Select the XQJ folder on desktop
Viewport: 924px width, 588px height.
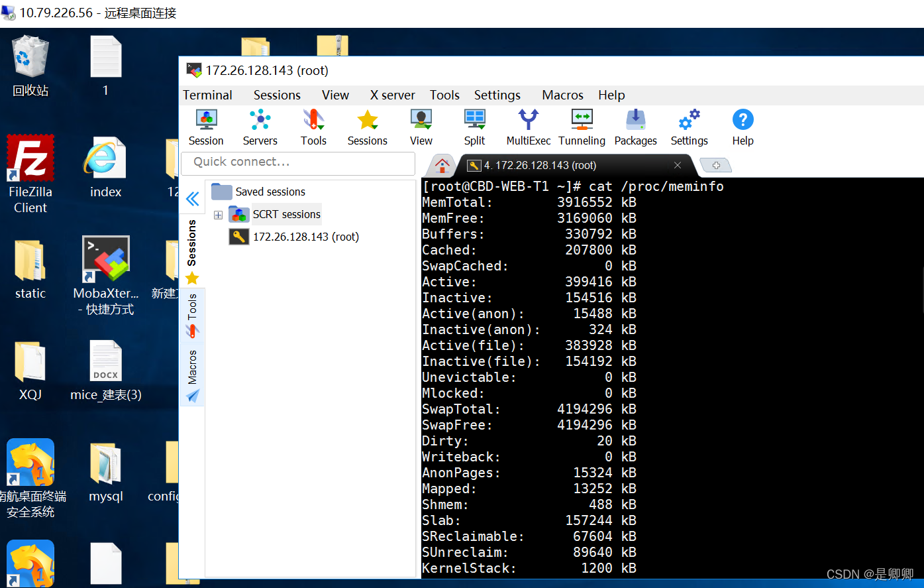pyautogui.click(x=30, y=371)
